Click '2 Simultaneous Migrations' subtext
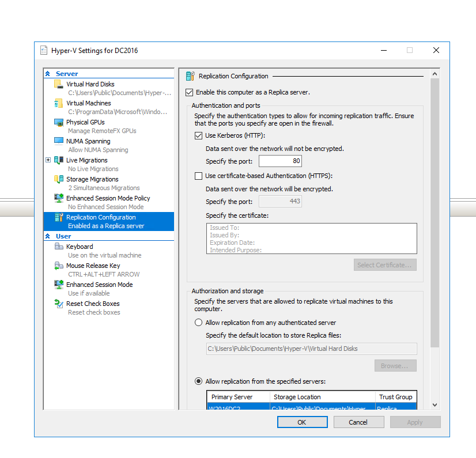 104,188
